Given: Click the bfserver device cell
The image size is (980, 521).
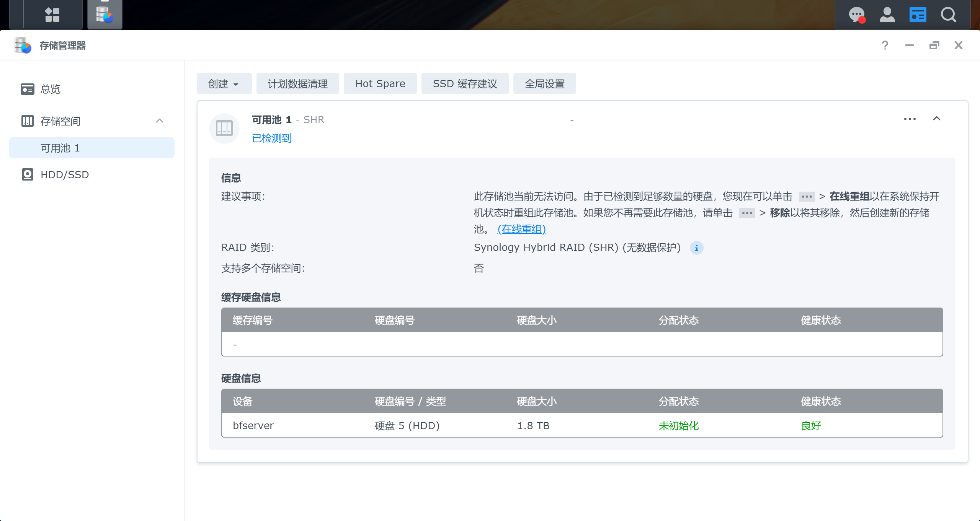Looking at the screenshot, I should click(x=253, y=425).
